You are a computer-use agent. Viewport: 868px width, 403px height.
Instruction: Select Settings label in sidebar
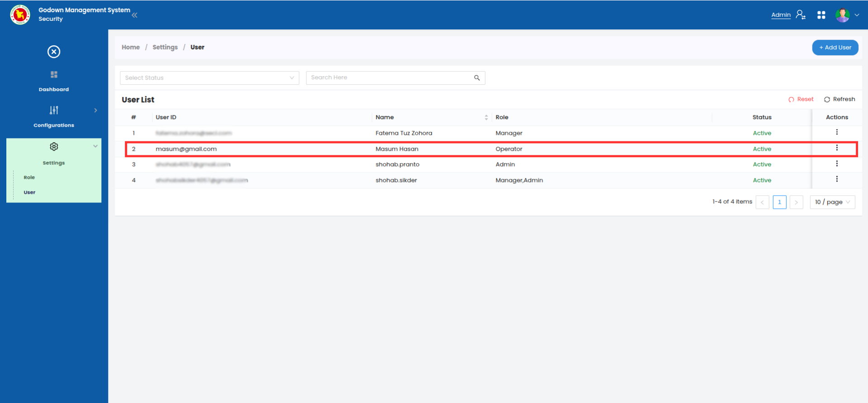tap(54, 163)
